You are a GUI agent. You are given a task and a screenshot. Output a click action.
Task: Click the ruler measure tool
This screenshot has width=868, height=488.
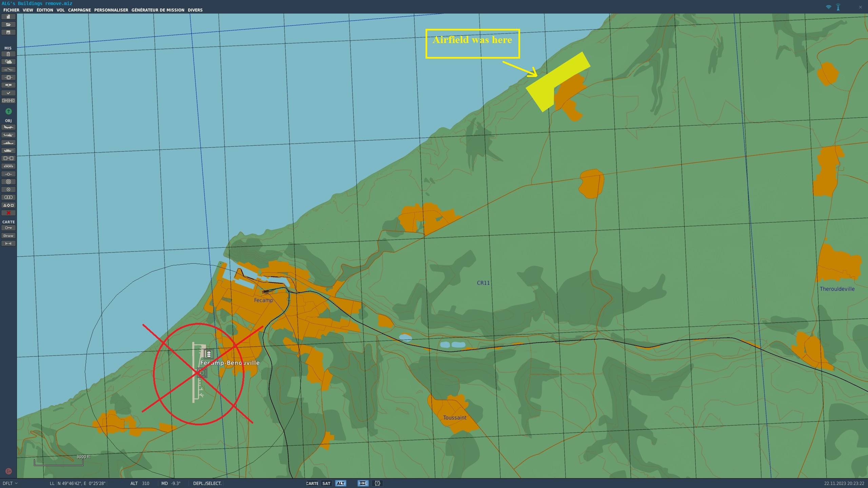tap(8, 244)
